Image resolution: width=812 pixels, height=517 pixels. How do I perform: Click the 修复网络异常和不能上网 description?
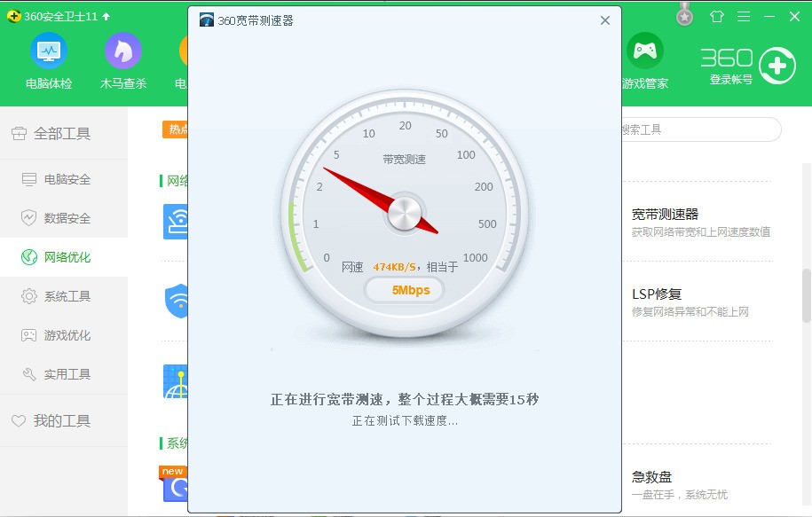690,311
